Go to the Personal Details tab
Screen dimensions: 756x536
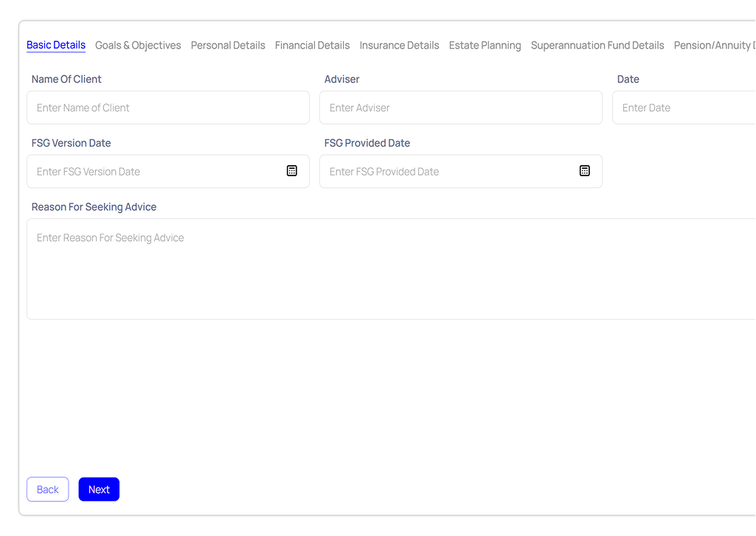click(228, 45)
